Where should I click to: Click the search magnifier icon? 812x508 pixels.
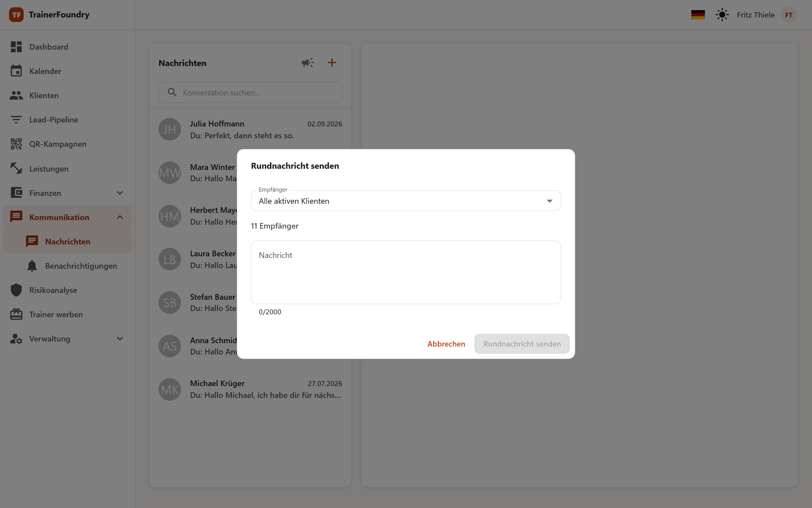pos(172,92)
